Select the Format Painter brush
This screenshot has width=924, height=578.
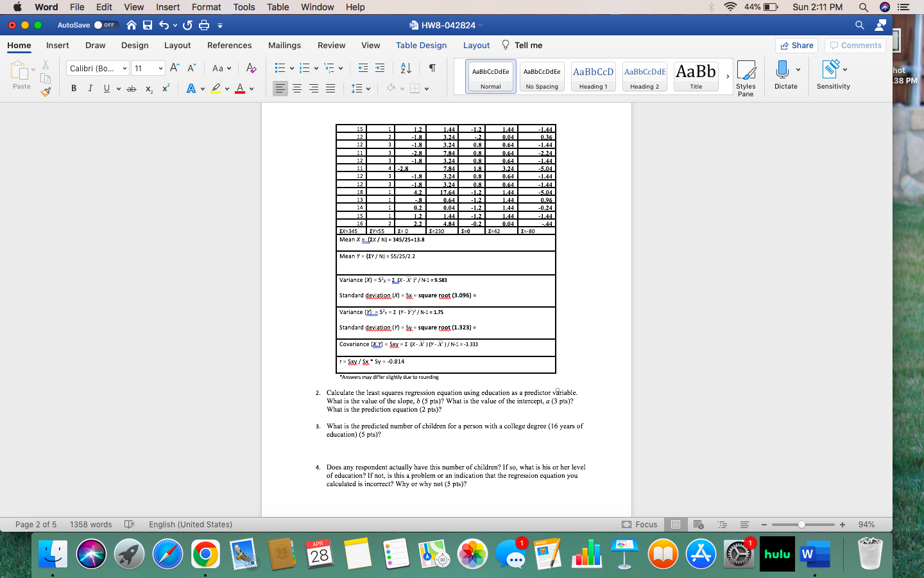(46, 92)
